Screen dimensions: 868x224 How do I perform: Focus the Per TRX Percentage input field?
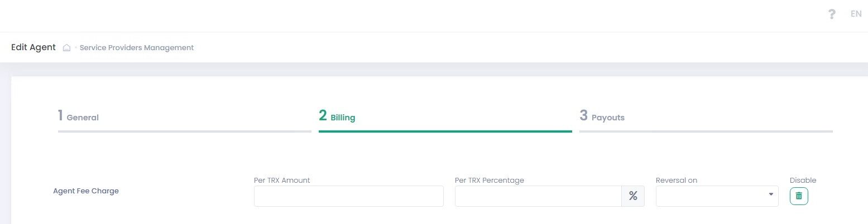[538, 196]
